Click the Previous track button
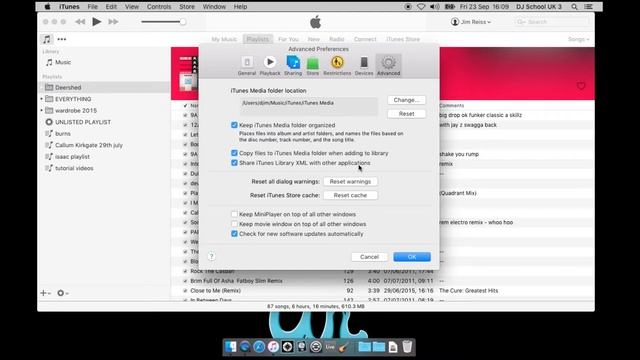The image size is (640, 360). 80,22
